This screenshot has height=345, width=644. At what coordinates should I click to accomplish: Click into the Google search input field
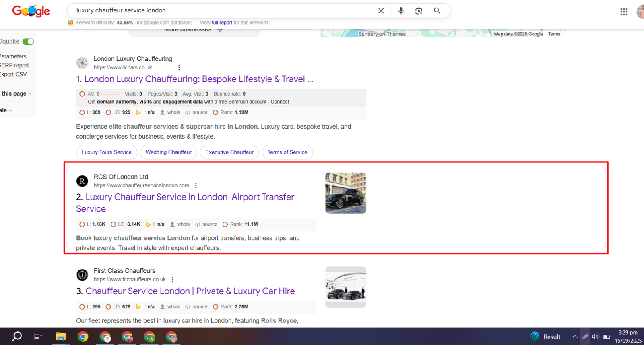coord(221,10)
